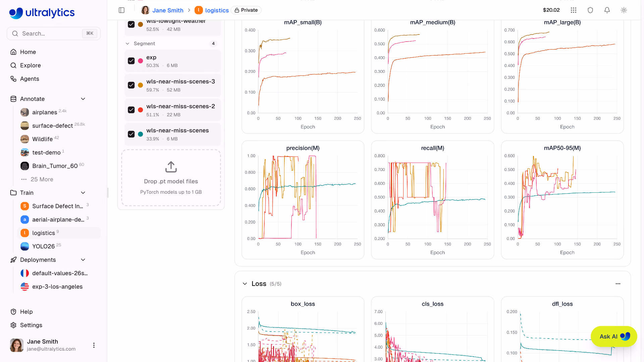Collapse the Deployments section chevron
Screen dimensions: 644x362
click(83, 260)
